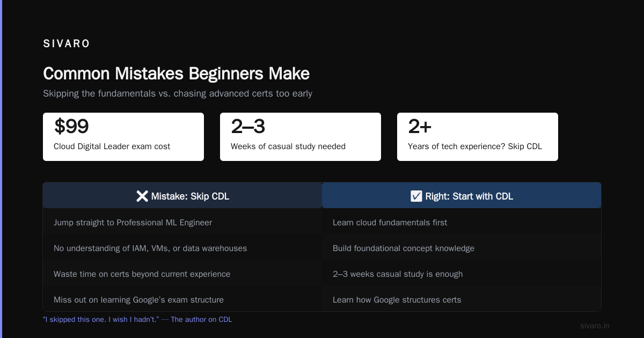
Task: Select row Learn cloud fundamentals first
Action: coord(462,222)
